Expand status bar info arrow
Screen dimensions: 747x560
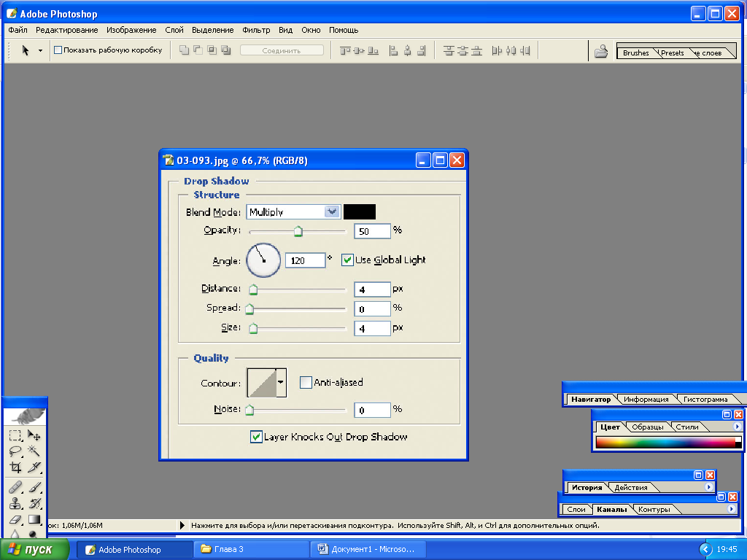point(182,526)
